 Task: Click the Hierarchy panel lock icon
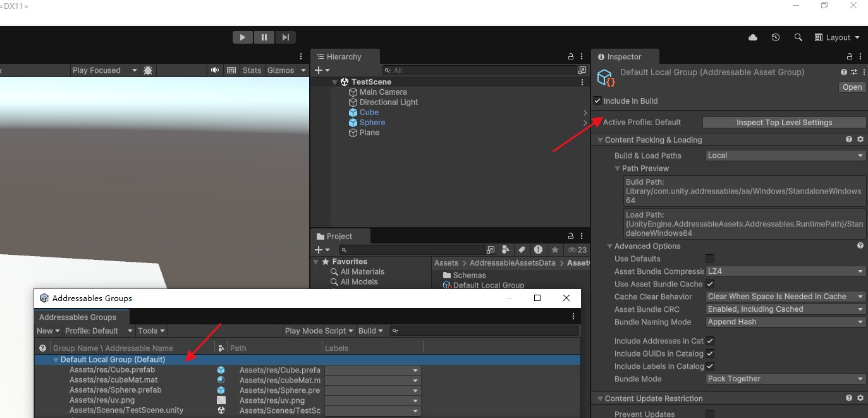[571, 56]
